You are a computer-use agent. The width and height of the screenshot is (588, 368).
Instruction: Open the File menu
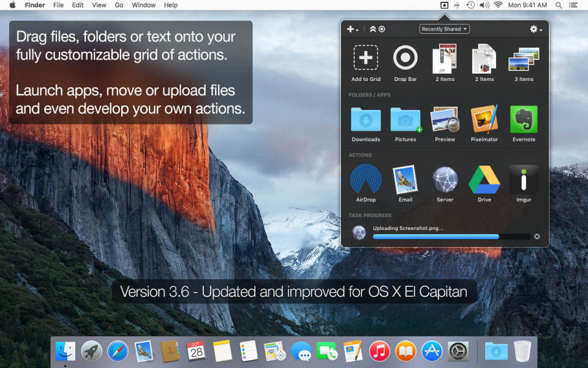(58, 6)
